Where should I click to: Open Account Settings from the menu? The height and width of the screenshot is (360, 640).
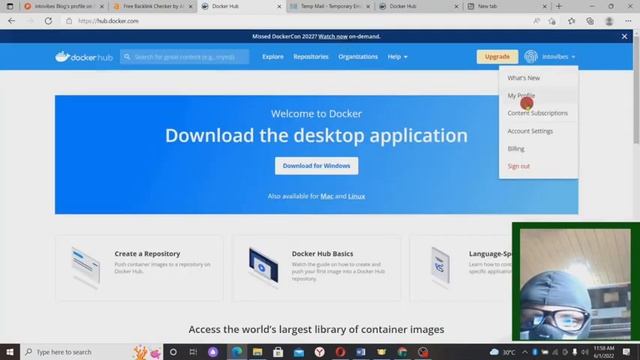[530, 131]
